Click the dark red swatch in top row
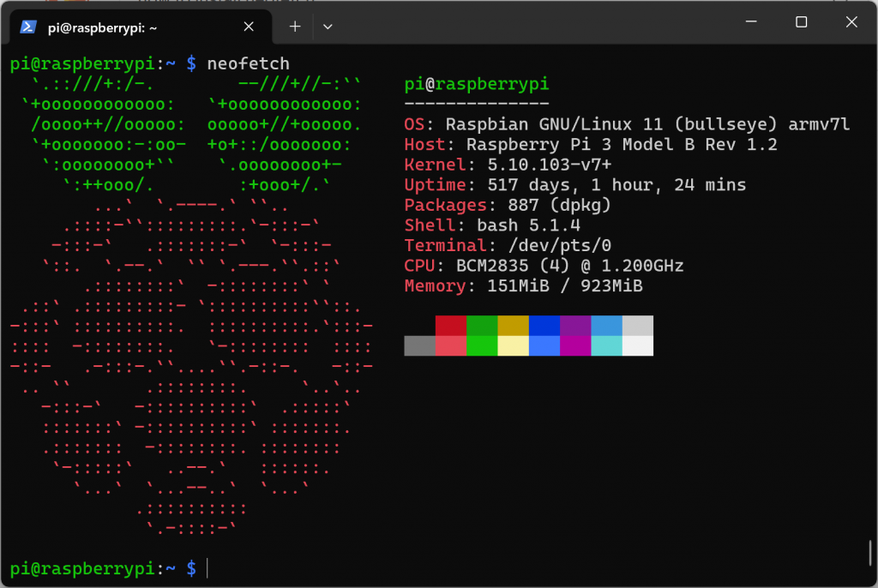 coord(451,326)
